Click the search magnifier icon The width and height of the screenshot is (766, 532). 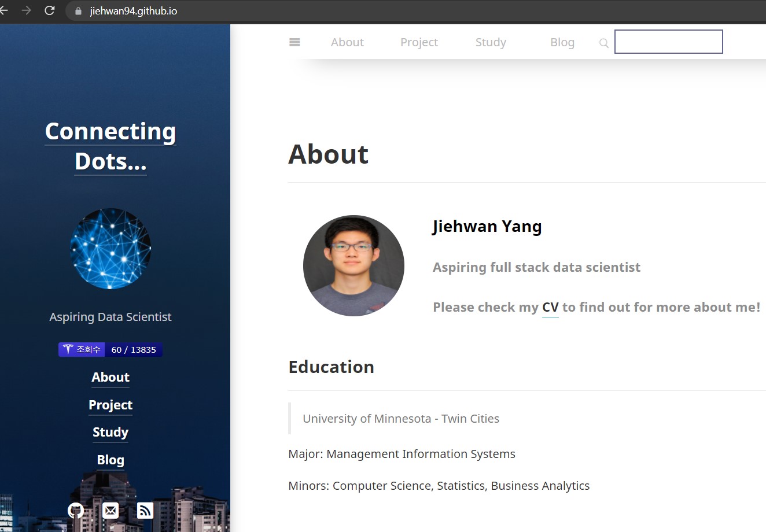pos(604,43)
